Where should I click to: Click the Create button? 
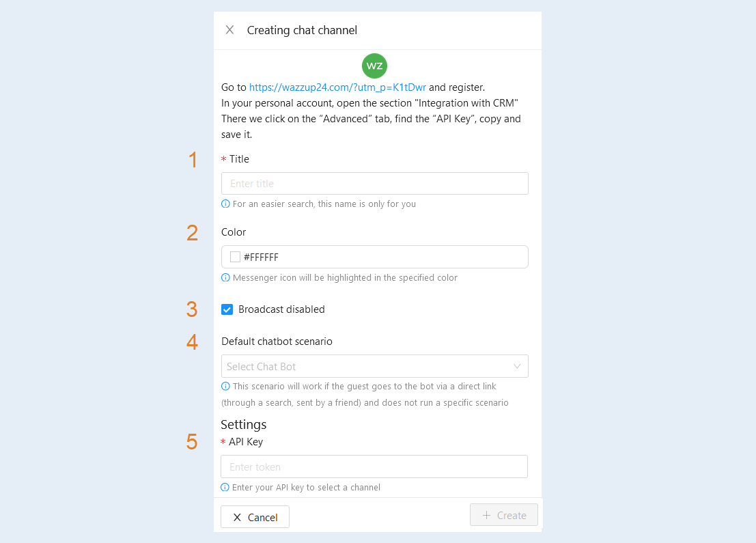(504, 515)
